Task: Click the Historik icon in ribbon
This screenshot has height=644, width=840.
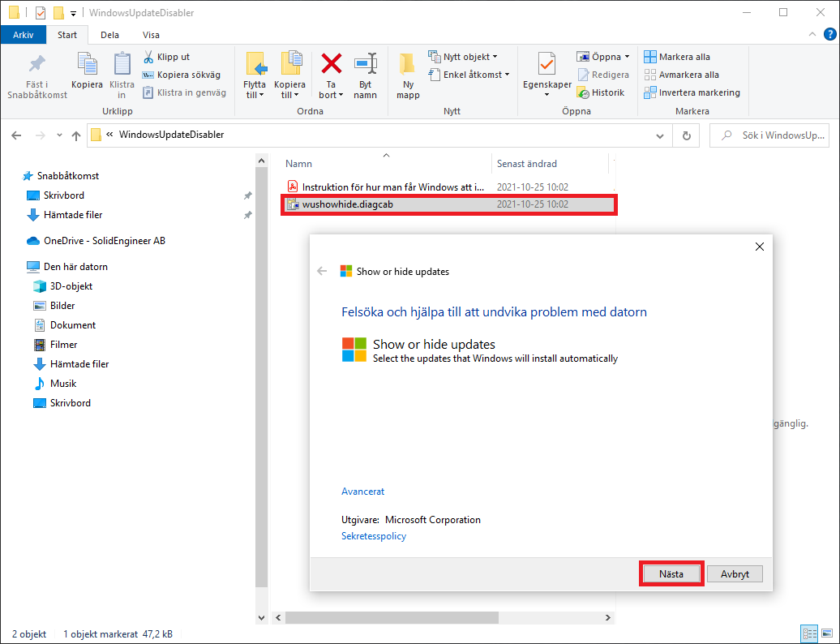Action: pyautogui.click(x=583, y=92)
